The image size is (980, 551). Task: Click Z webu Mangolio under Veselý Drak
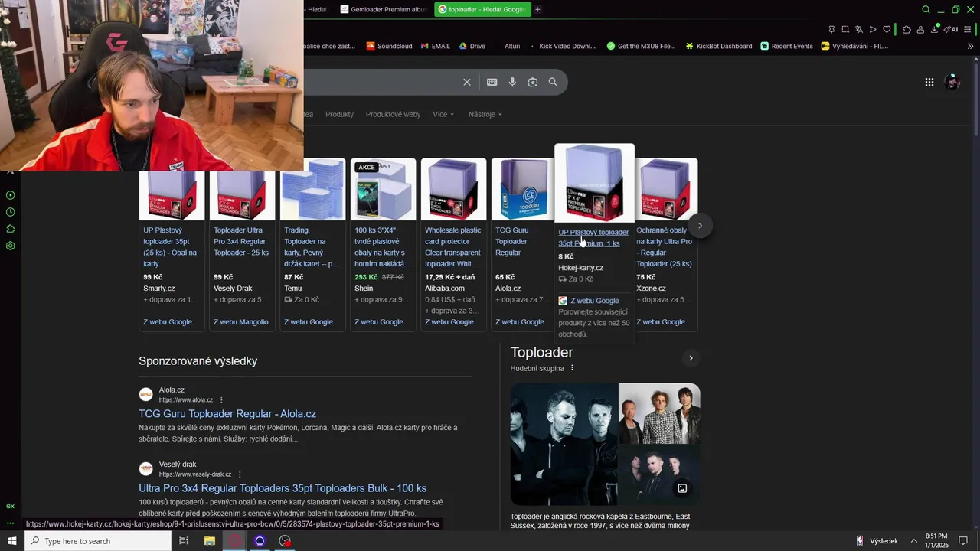click(x=240, y=322)
